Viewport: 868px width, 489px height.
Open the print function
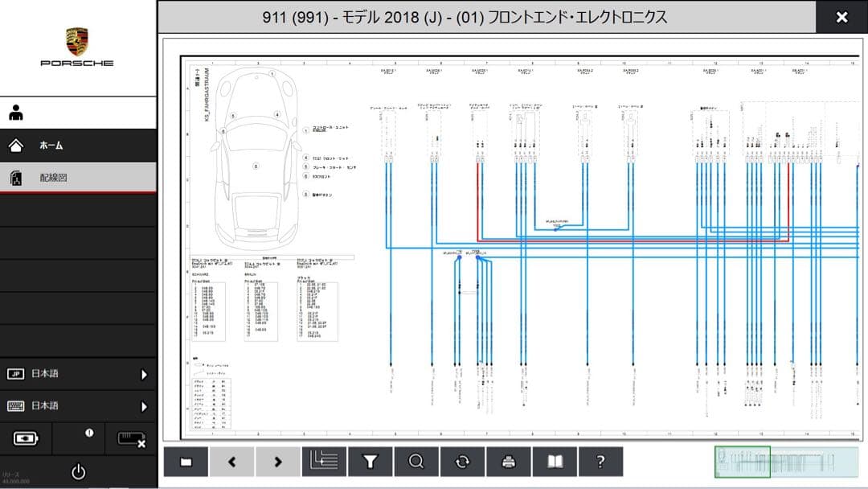tap(508, 461)
